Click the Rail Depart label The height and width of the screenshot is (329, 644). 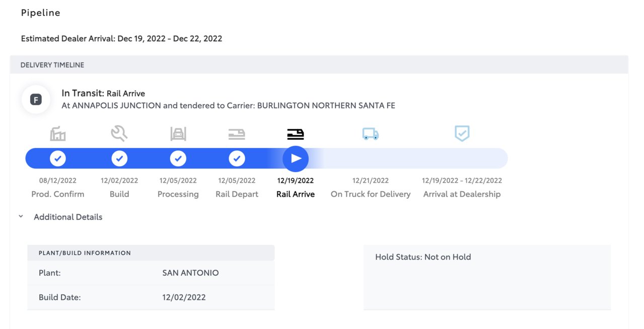tap(237, 194)
